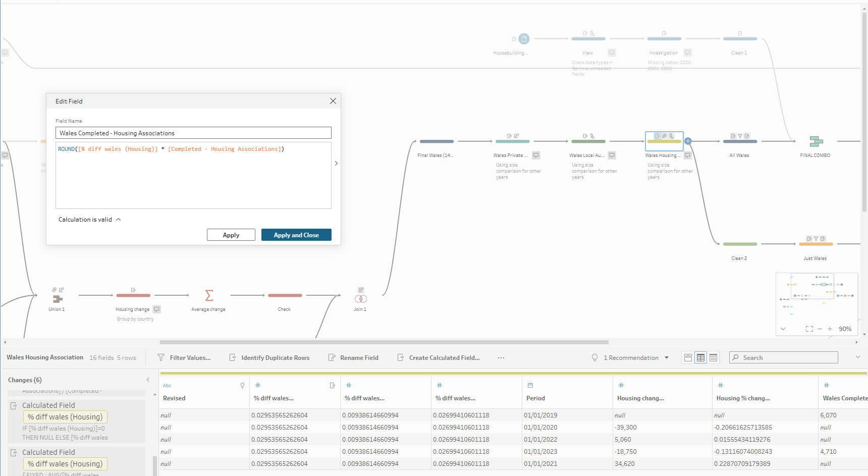Collapse the Changes (6) pane
Image resolution: width=868 pixels, height=476 pixels.
pos(148,380)
